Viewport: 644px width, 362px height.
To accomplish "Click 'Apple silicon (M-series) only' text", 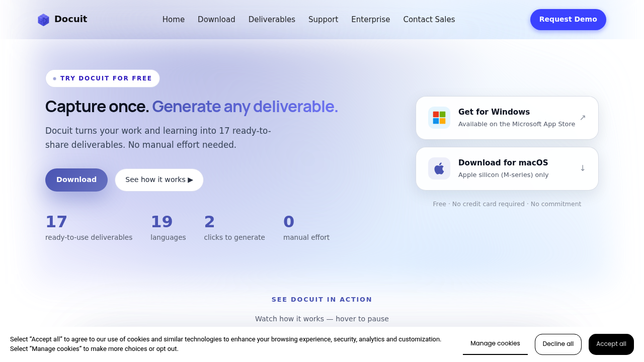I will click(x=504, y=175).
